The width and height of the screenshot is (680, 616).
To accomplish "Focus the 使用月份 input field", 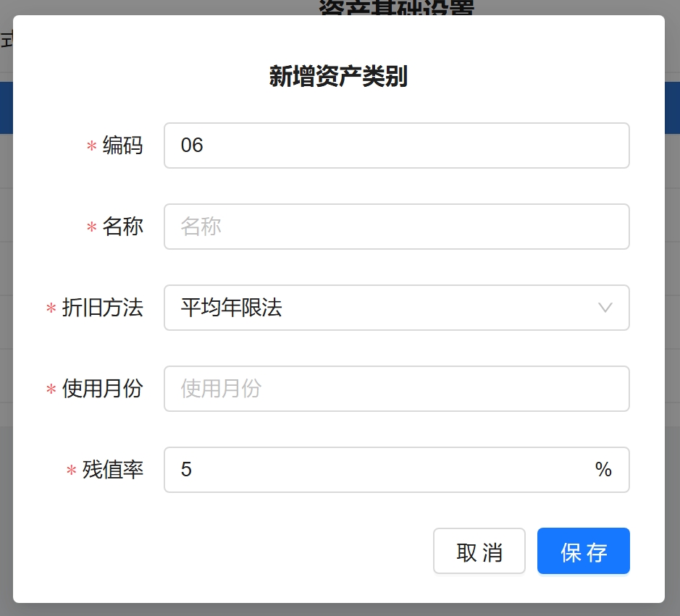I will pyautogui.click(x=396, y=389).
